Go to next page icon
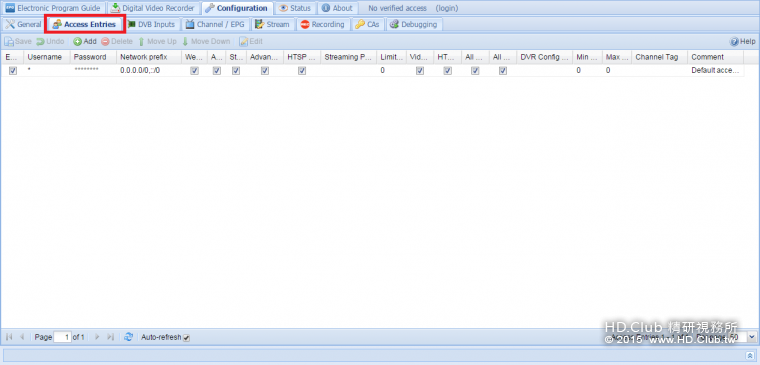 click(x=97, y=337)
